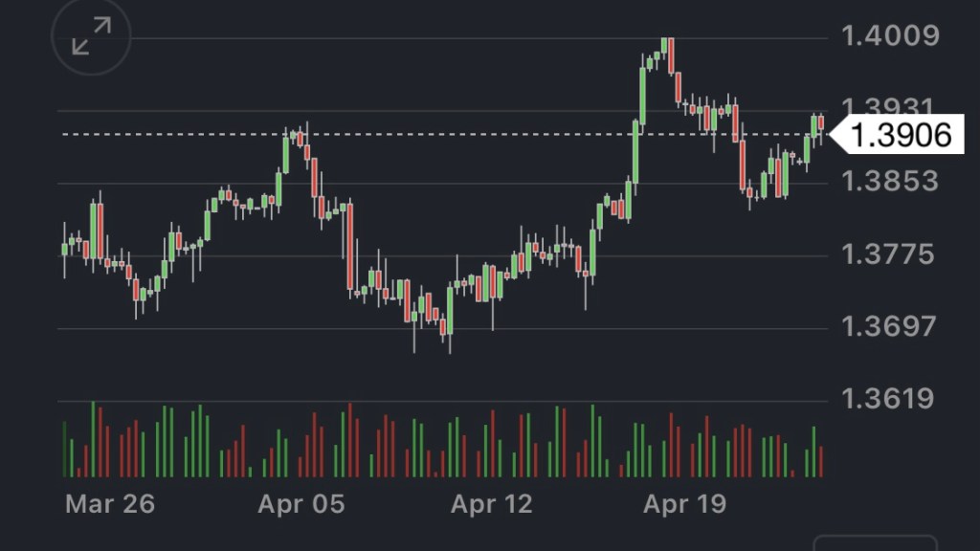Click the Apr 19 date label
Viewport: 980px width, 551px height.
pyautogui.click(x=684, y=504)
